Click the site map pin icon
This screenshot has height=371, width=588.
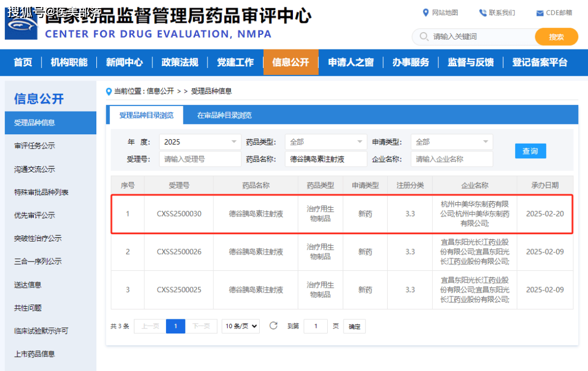click(x=426, y=13)
